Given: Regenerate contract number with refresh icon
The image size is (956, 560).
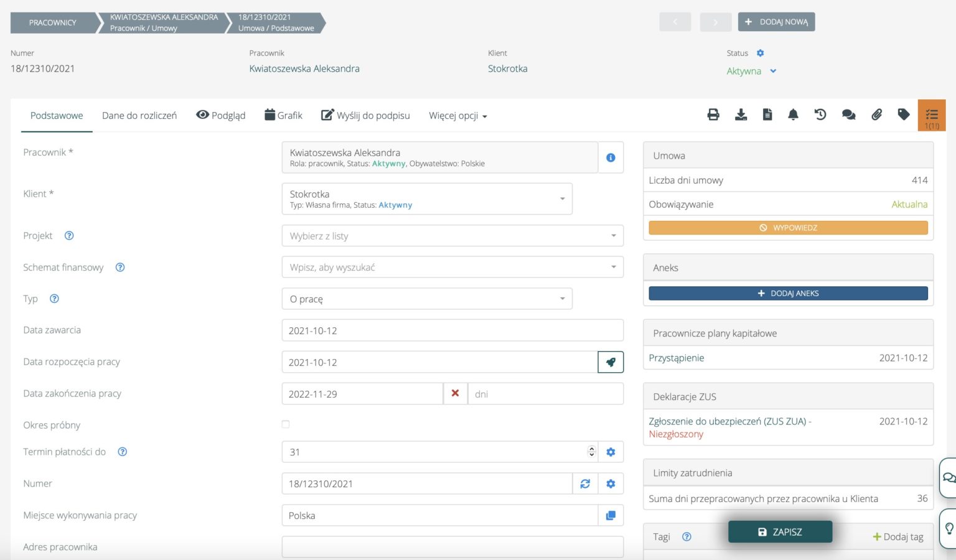Looking at the screenshot, I should [x=585, y=483].
